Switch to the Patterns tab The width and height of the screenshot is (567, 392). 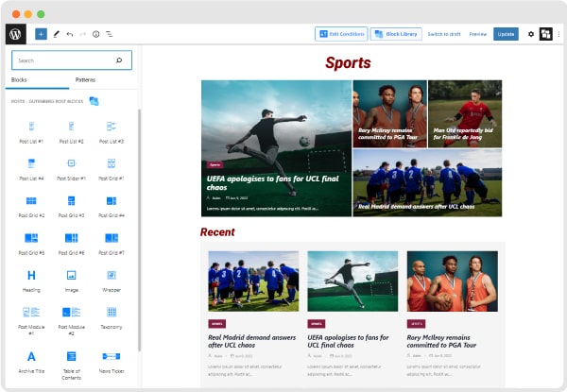[85, 80]
